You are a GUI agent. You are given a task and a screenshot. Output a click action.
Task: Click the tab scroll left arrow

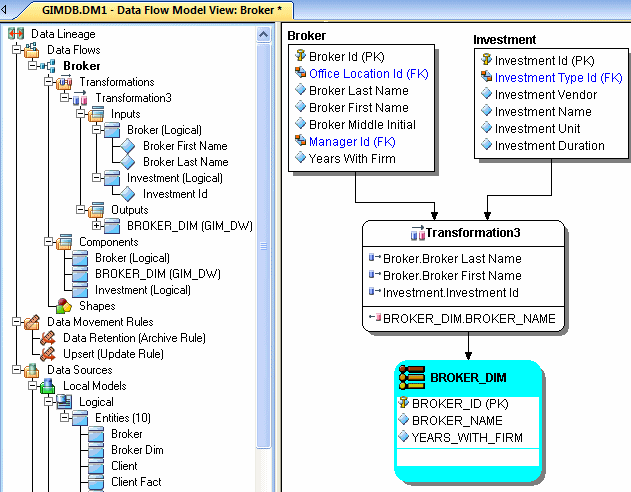point(4,10)
